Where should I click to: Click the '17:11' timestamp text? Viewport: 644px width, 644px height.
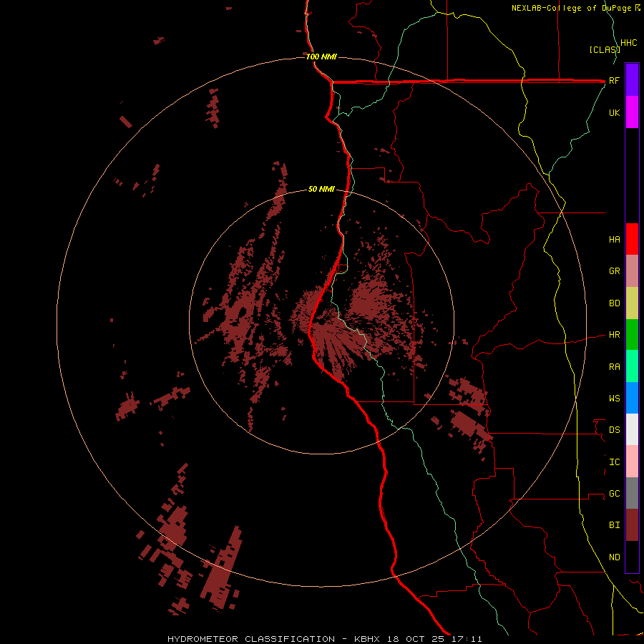[x=466, y=639]
